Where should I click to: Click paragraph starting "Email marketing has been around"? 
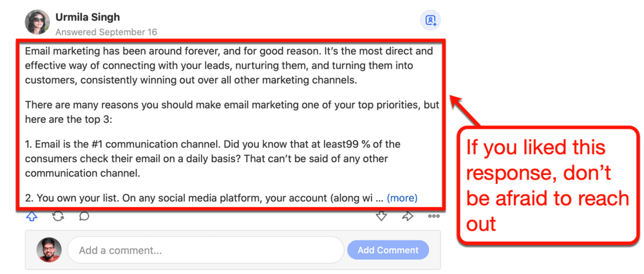(229, 66)
